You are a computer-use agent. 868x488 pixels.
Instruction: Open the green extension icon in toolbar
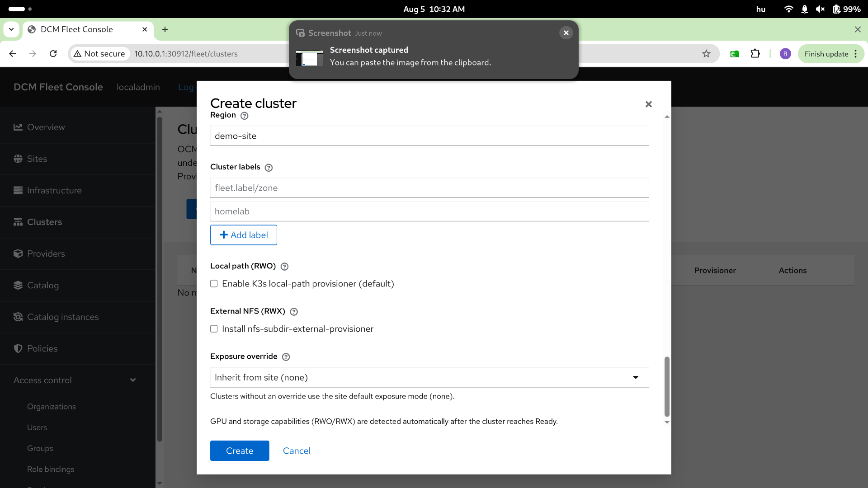click(x=735, y=54)
